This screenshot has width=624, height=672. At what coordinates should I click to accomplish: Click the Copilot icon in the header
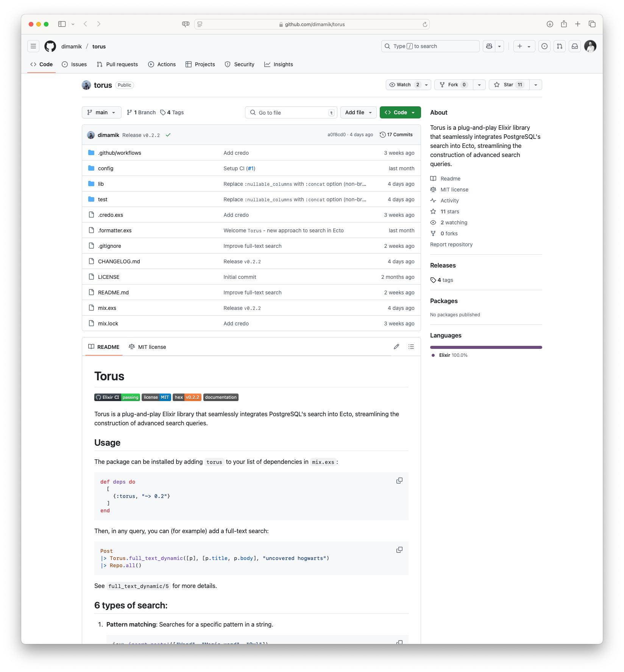[x=489, y=46]
